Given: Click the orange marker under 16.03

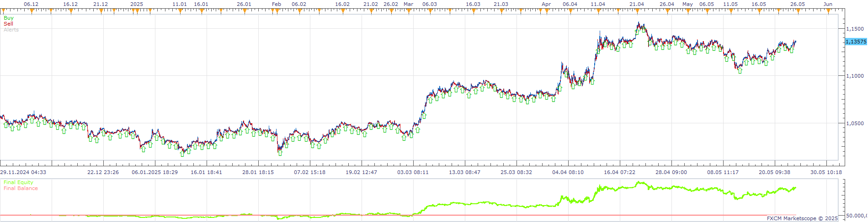Looking at the screenshot, I should [474, 11].
